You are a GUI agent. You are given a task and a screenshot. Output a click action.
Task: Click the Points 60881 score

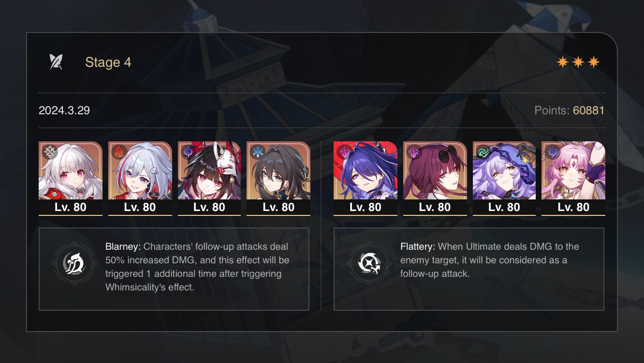pos(570,110)
